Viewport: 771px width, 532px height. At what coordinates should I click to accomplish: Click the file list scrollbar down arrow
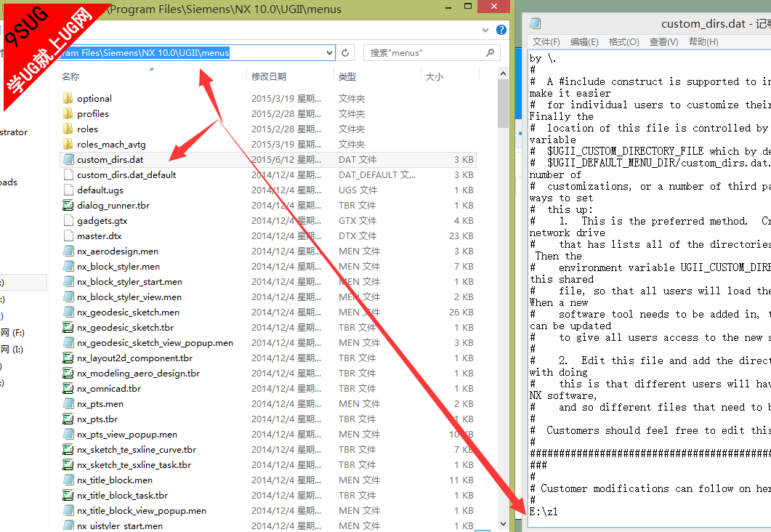503,523
